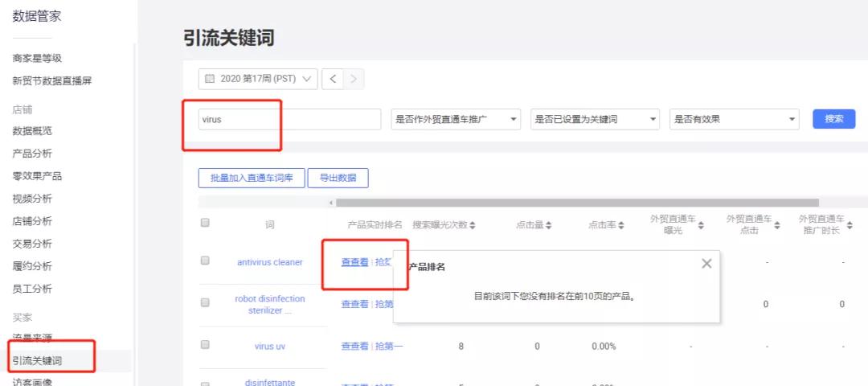Image resolution: width=868 pixels, height=386 pixels.
Task: Check the robot disinfection sterilizer row checkbox
Action: [205, 302]
